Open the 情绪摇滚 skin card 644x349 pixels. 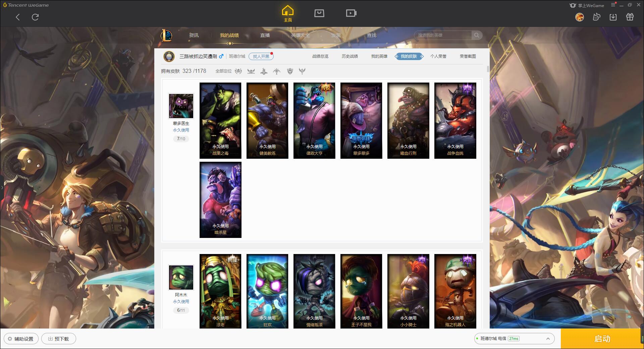pos(314,291)
